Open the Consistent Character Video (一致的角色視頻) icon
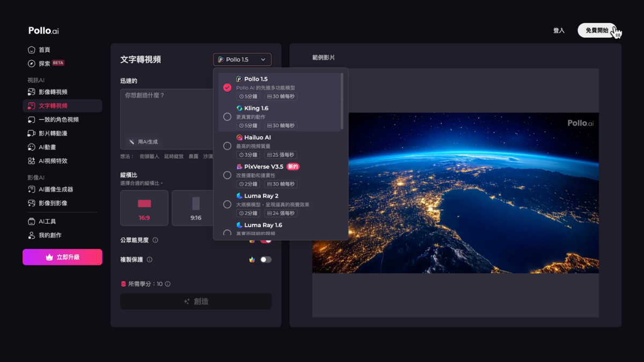The height and width of the screenshot is (362, 644). (x=31, y=120)
